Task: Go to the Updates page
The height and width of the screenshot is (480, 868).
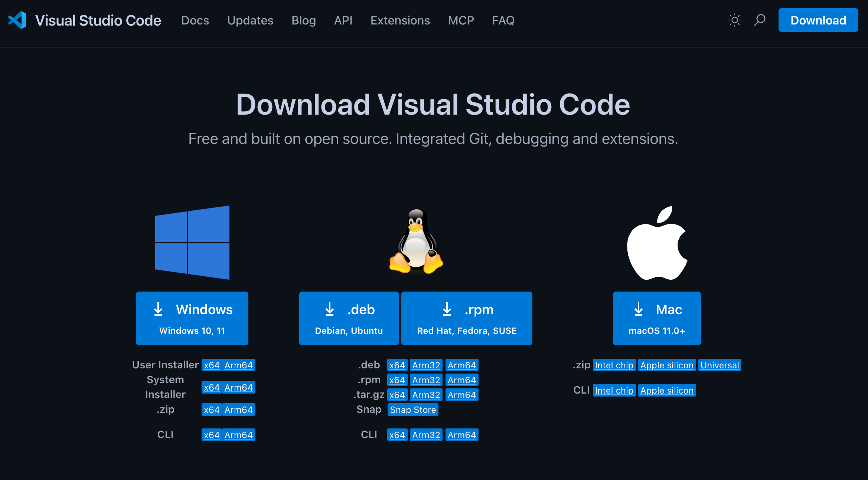Action: click(x=250, y=20)
